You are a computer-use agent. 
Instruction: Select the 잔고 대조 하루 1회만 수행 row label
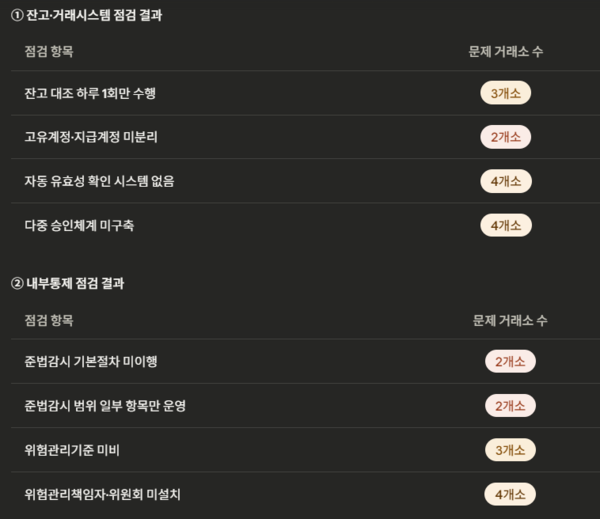[90, 94]
